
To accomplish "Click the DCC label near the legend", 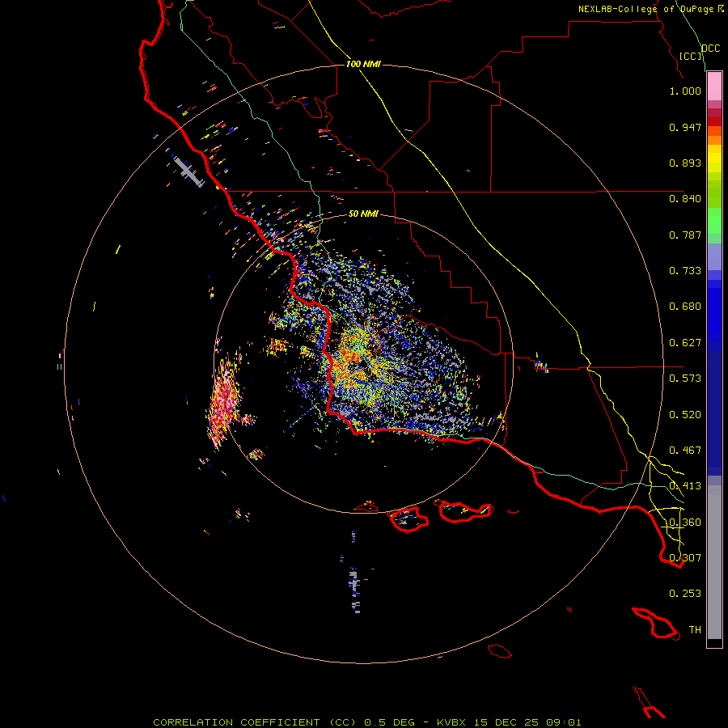I will [711, 49].
